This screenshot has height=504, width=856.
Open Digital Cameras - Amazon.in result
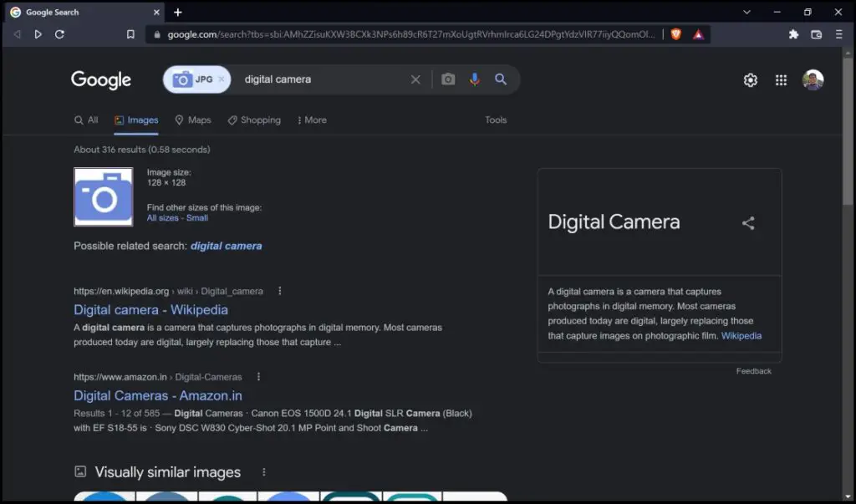point(158,395)
